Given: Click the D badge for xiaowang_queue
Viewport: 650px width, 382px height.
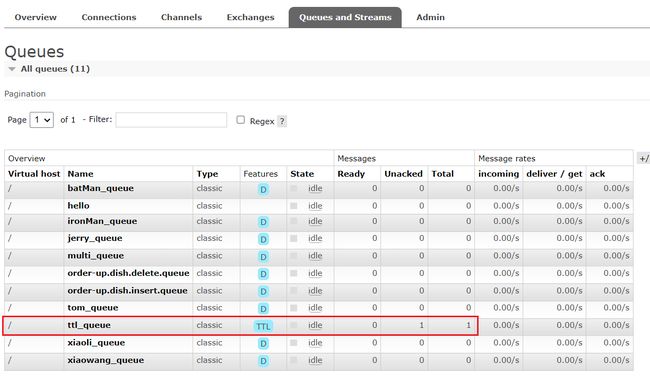Looking at the screenshot, I should pos(263,361).
